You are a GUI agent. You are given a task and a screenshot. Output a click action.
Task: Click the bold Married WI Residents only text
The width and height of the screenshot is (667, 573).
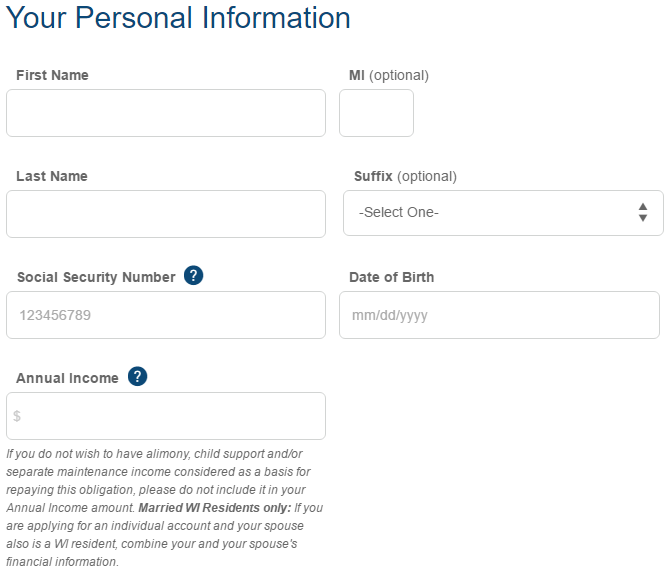pyautogui.click(x=215, y=508)
